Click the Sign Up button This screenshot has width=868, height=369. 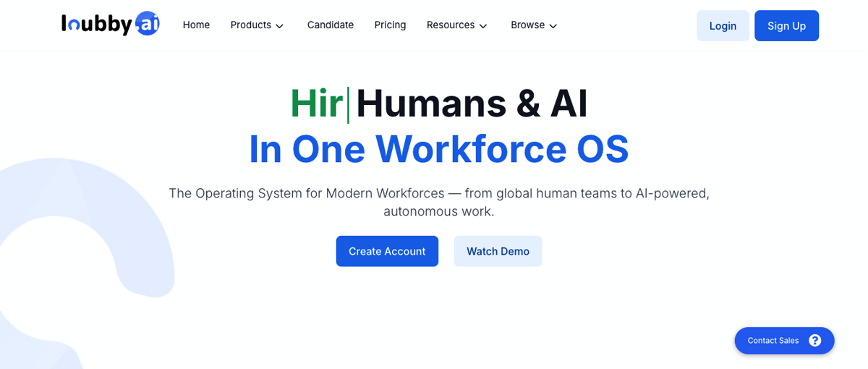click(x=786, y=26)
